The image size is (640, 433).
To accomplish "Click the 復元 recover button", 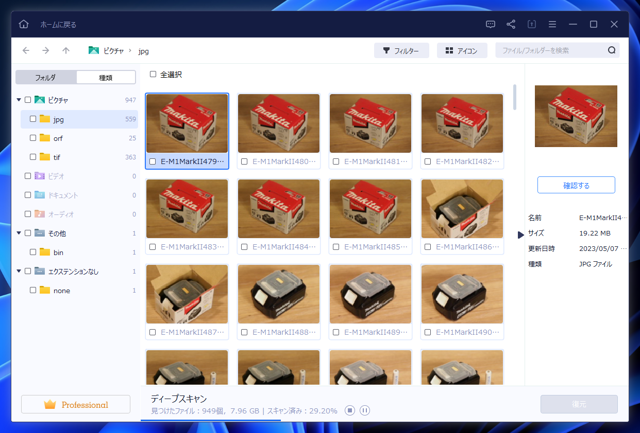I will tap(579, 404).
